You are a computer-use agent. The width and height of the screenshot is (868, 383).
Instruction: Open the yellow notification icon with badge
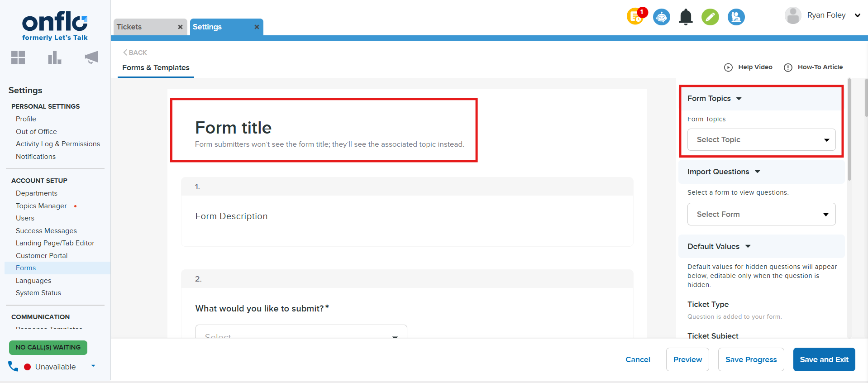pos(635,17)
